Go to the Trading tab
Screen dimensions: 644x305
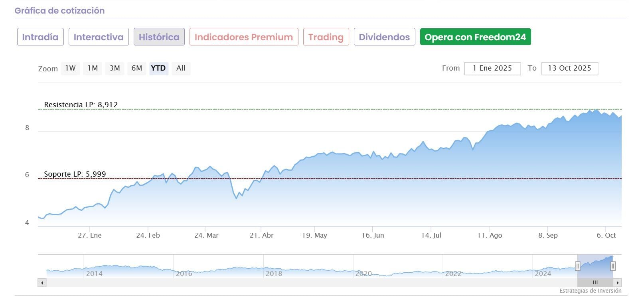pos(326,37)
